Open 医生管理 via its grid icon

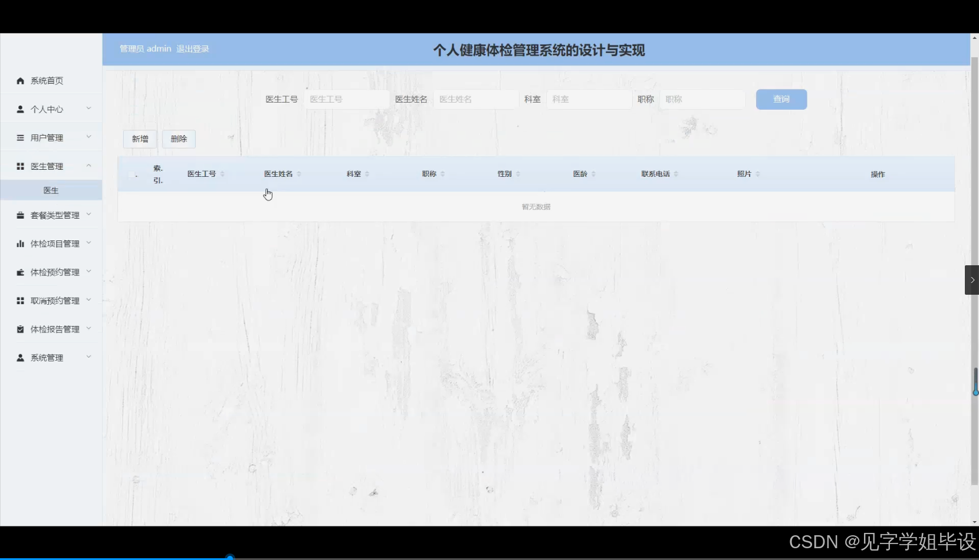(x=19, y=166)
